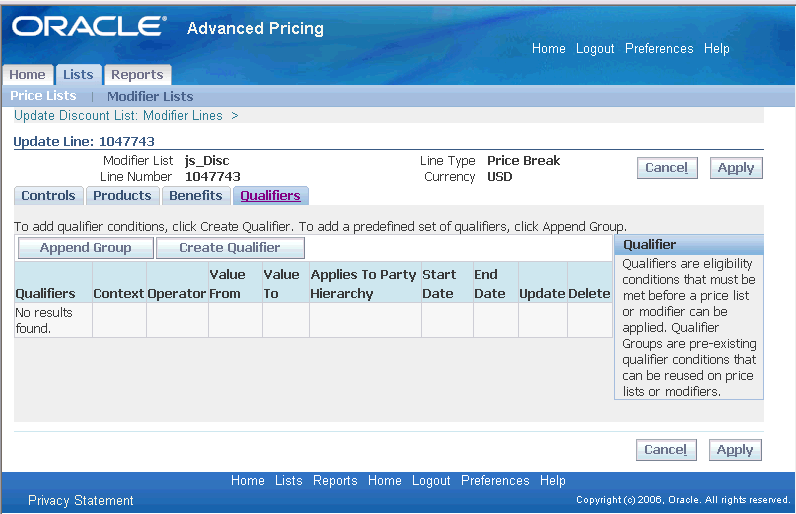
Task: Click the top Cancel button
Action: pyautogui.click(x=667, y=168)
